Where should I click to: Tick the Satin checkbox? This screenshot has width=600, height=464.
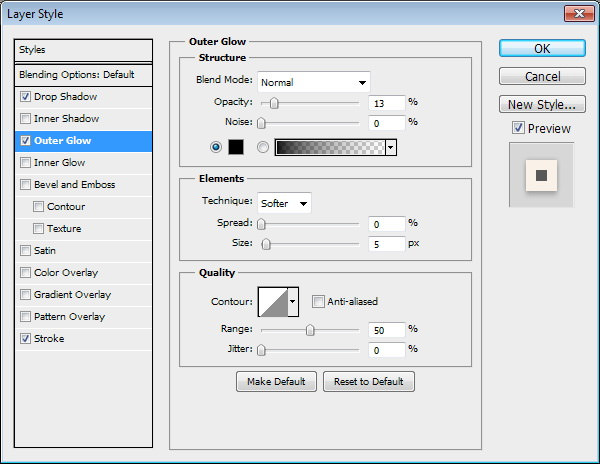pos(25,251)
